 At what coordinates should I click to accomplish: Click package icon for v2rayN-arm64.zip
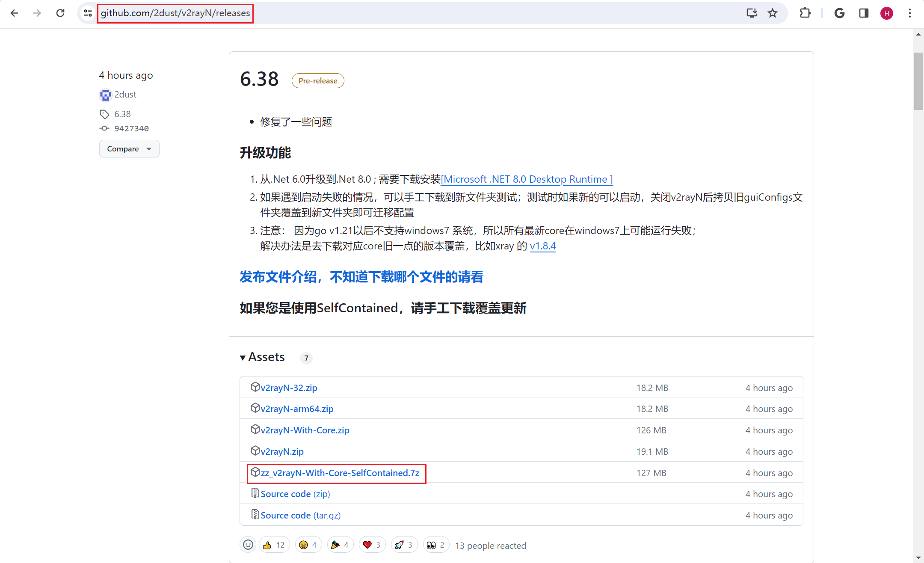[255, 408]
